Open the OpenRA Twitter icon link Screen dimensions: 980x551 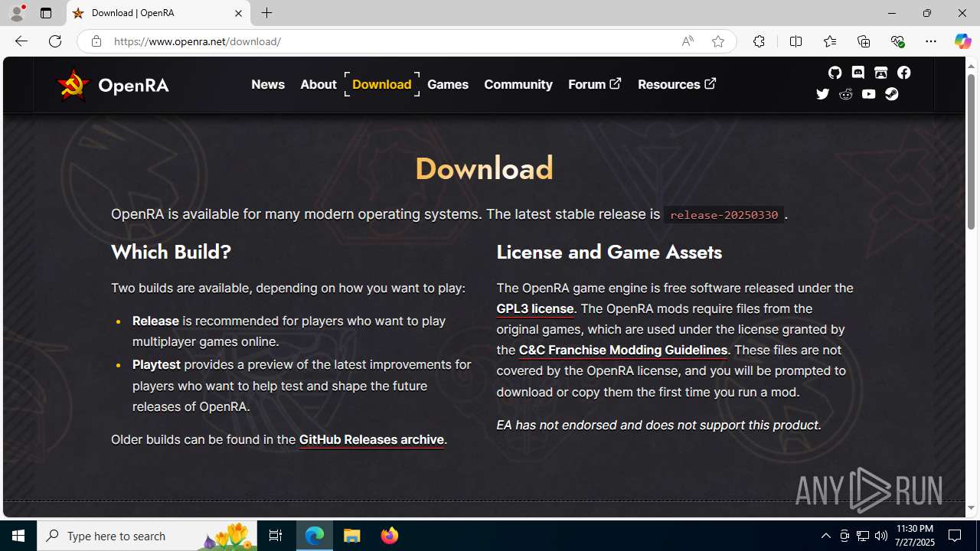[x=822, y=94]
